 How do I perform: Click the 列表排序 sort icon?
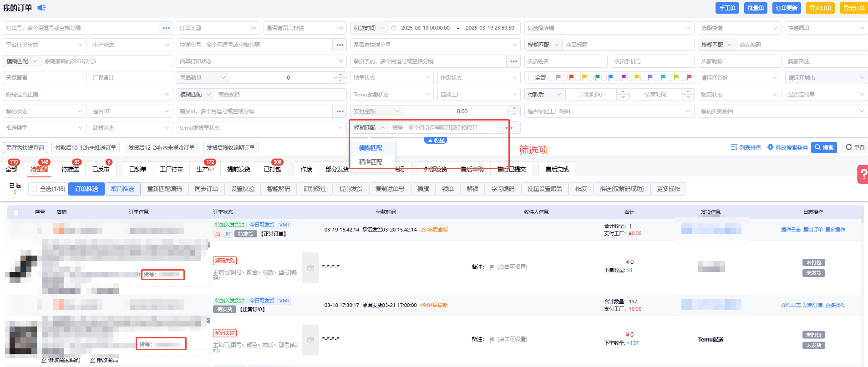[x=734, y=147]
